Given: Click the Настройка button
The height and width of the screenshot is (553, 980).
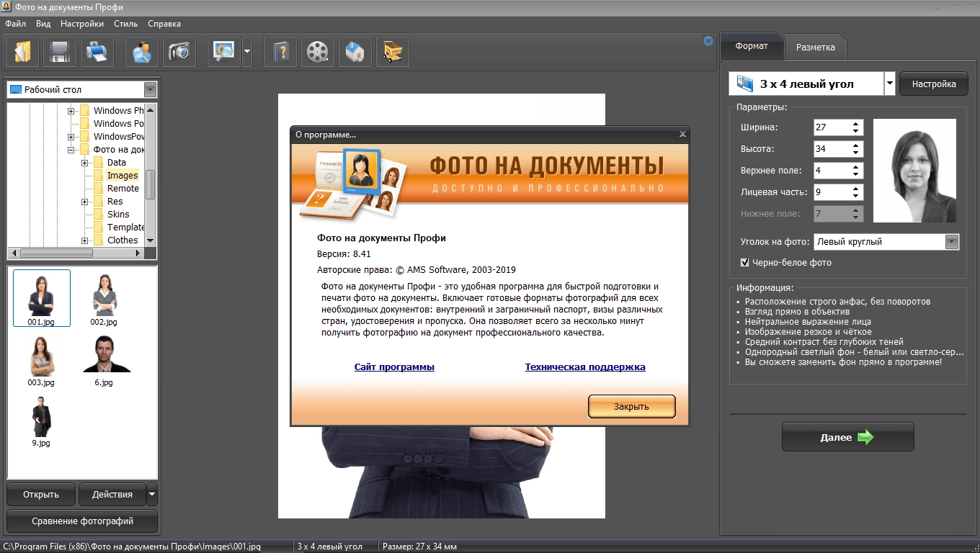Looking at the screenshot, I should click(934, 84).
